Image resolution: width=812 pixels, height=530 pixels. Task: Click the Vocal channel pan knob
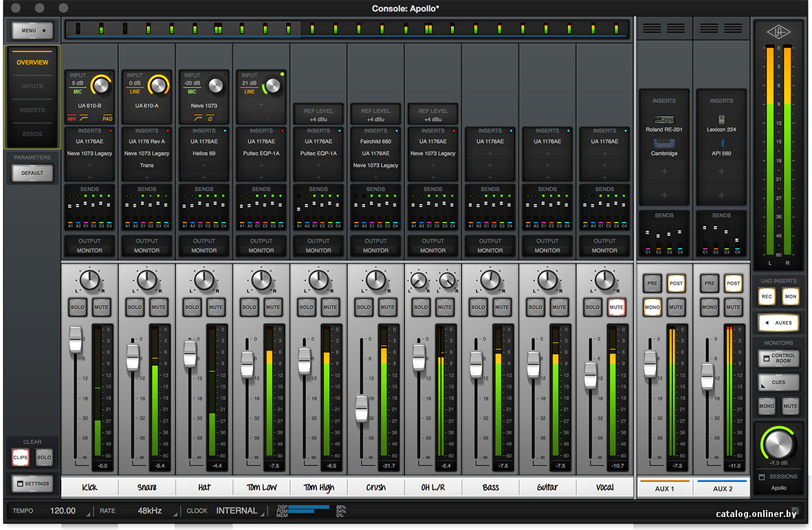(604, 280)
